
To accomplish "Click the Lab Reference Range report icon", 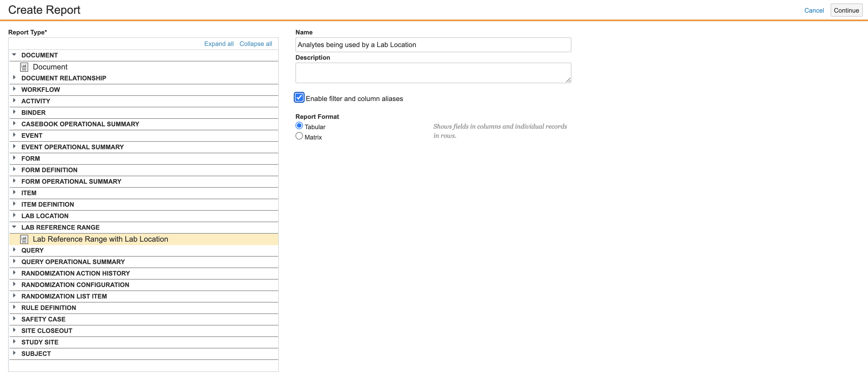I will pos(24,239).
